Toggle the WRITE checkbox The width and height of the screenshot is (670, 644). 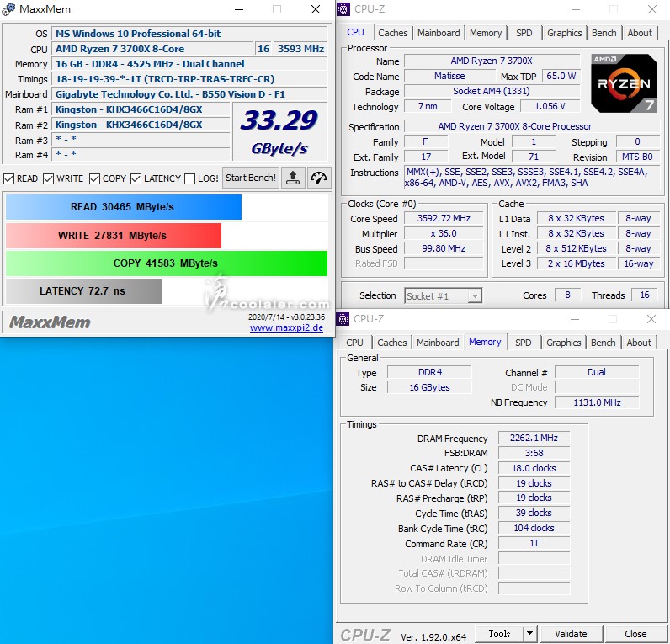click(x=48, y=178)
